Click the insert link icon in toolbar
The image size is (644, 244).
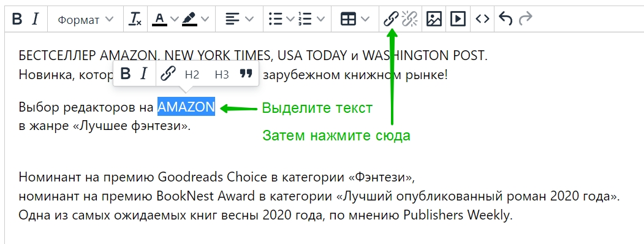pyautogui.click(x=391, y=19)
